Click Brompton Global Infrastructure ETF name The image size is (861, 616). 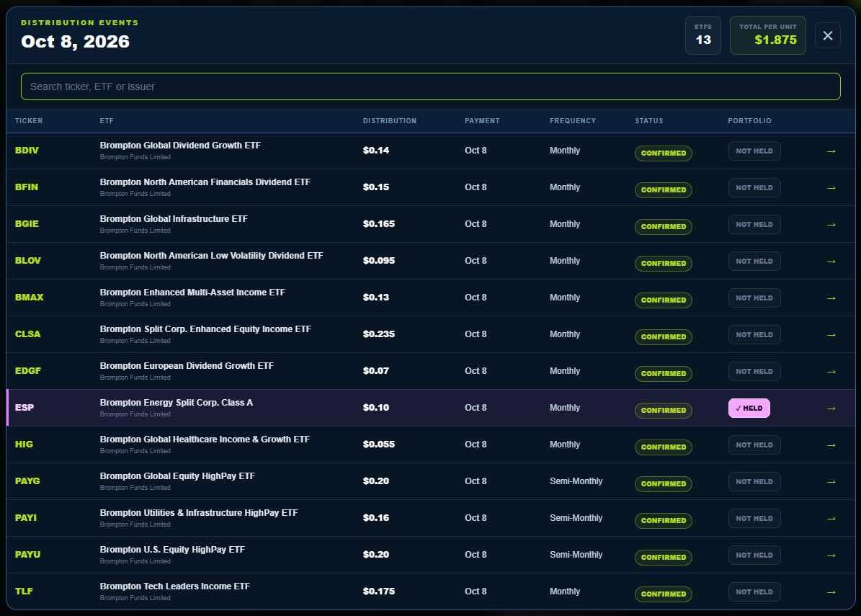tap(174, 219)
